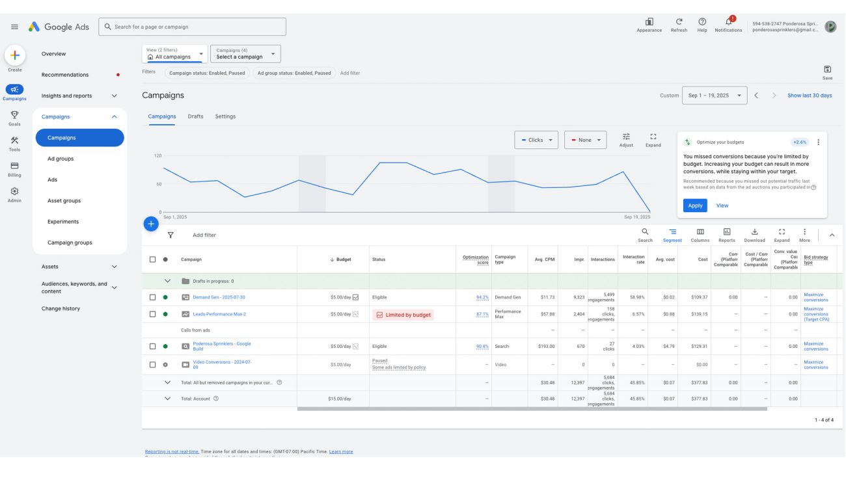This screenshot has height=504, width=846.
Task: Click the search for a page or campaign field
Action: pyautogui.click(x=193, y=27)
